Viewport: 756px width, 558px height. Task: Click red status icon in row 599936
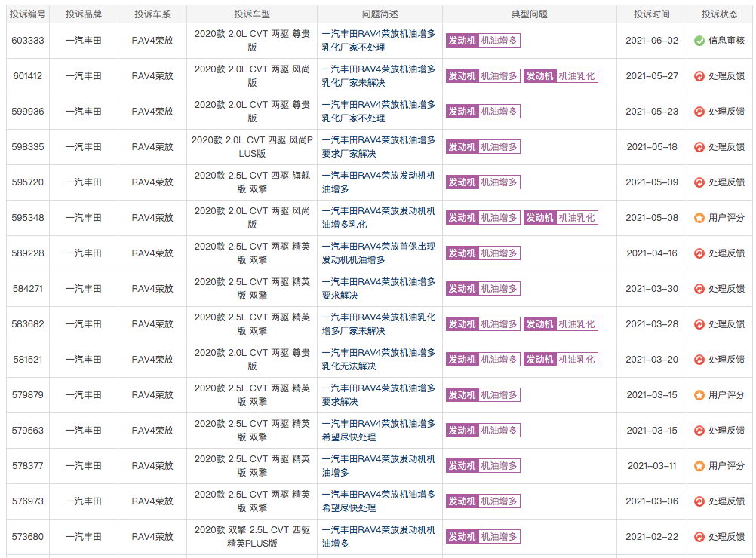699,112
